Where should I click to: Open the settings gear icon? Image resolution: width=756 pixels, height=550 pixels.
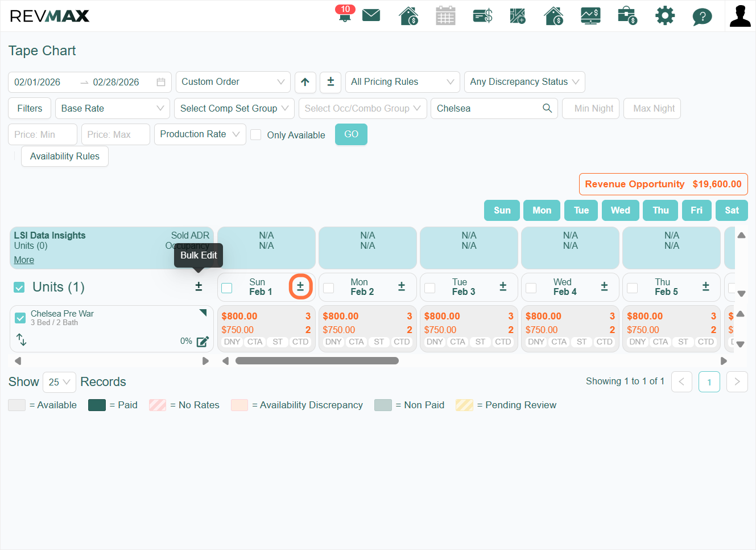pyautogui.click(x=665, y=15)
